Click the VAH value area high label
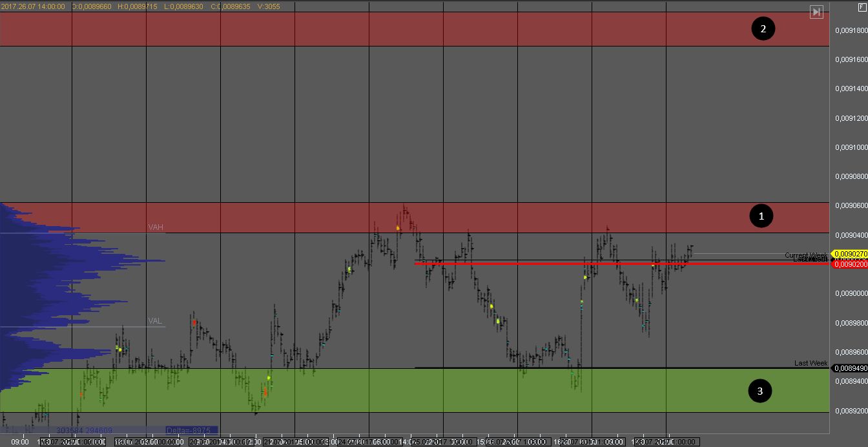 click(156, 227)
